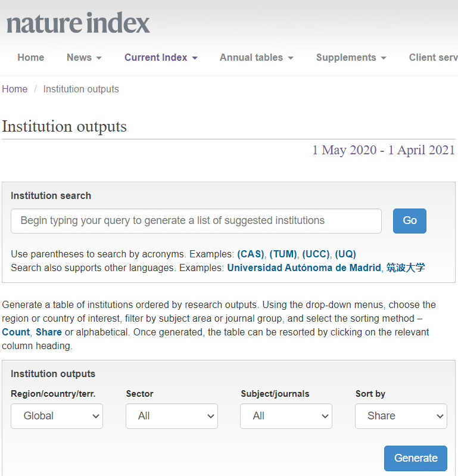Open the Home navigation item
Viewport: 458px width, 476px height.
pos(31,57)
